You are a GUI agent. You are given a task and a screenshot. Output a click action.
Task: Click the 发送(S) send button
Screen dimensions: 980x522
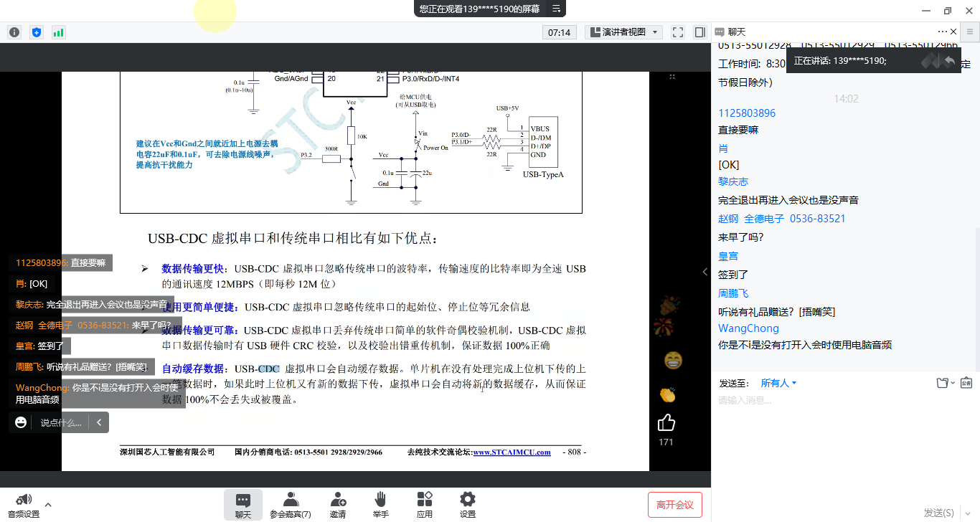click(x=938, y=513)
